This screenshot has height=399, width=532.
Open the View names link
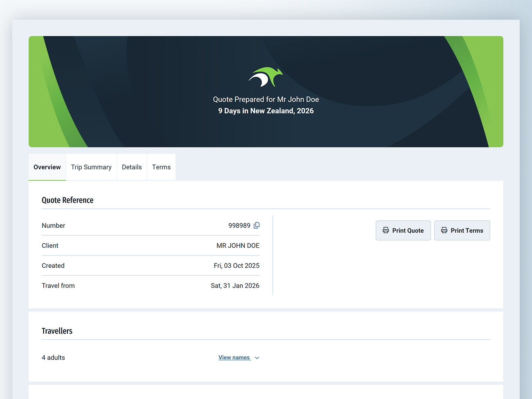pyautogui.click(x=234, y=357)
